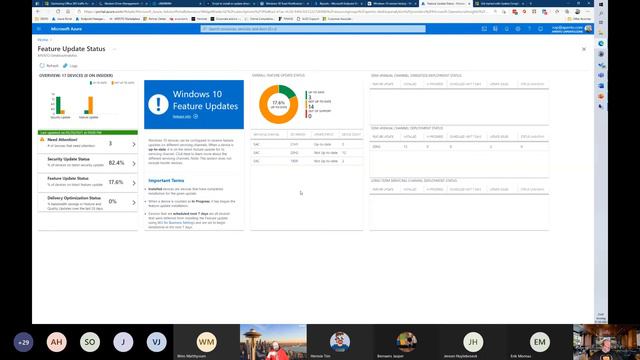This screenshot has width=640, height=360.
Task: Show the +29 additional participants
Action: coord(23,342)
